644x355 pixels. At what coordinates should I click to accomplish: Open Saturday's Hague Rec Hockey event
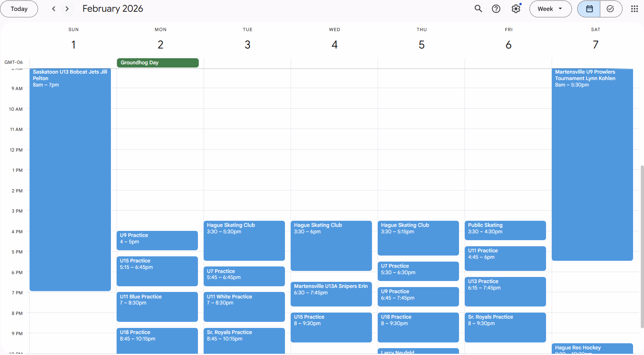[x=592, y=349]
